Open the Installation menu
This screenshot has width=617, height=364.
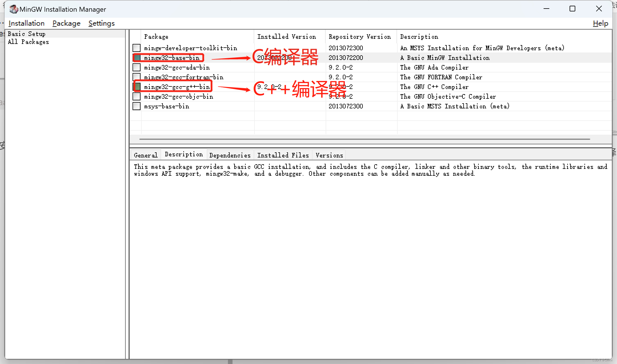(27, 23)
